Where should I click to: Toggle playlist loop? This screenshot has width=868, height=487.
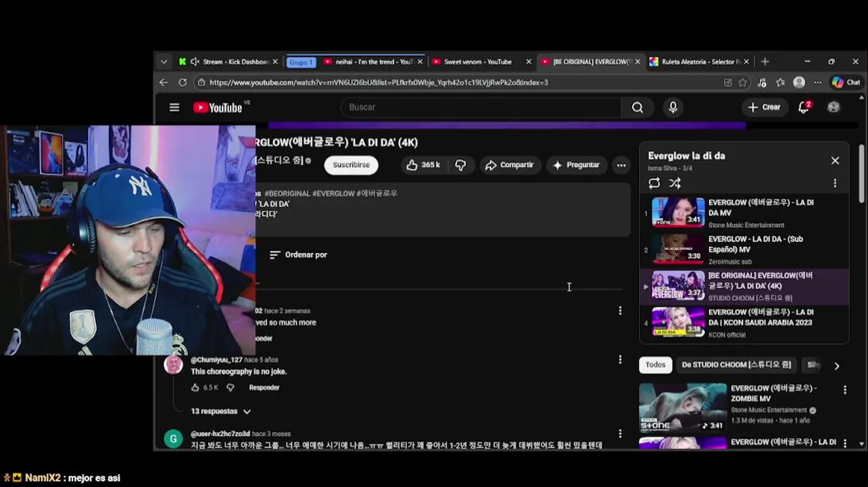pyautogui.click(x=654, y=183)
